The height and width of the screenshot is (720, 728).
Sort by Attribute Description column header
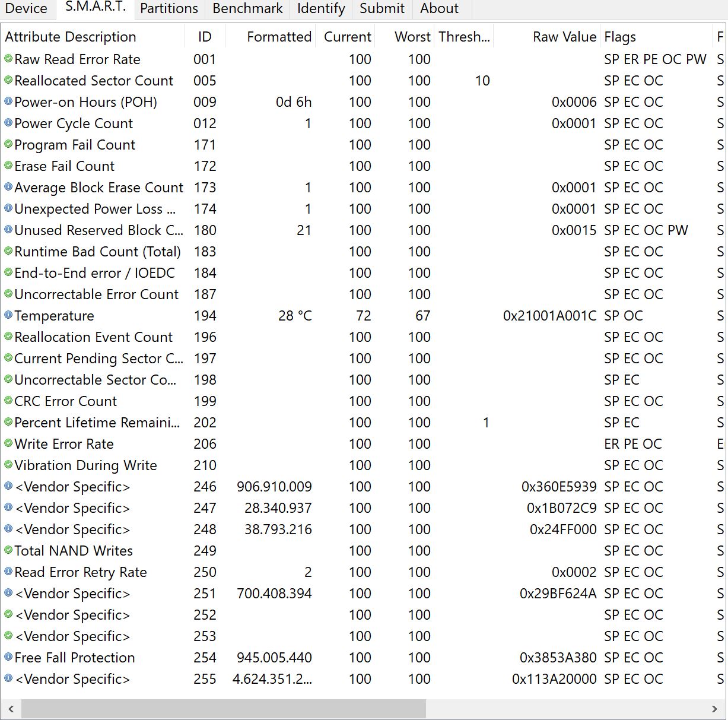click(93, 37)
